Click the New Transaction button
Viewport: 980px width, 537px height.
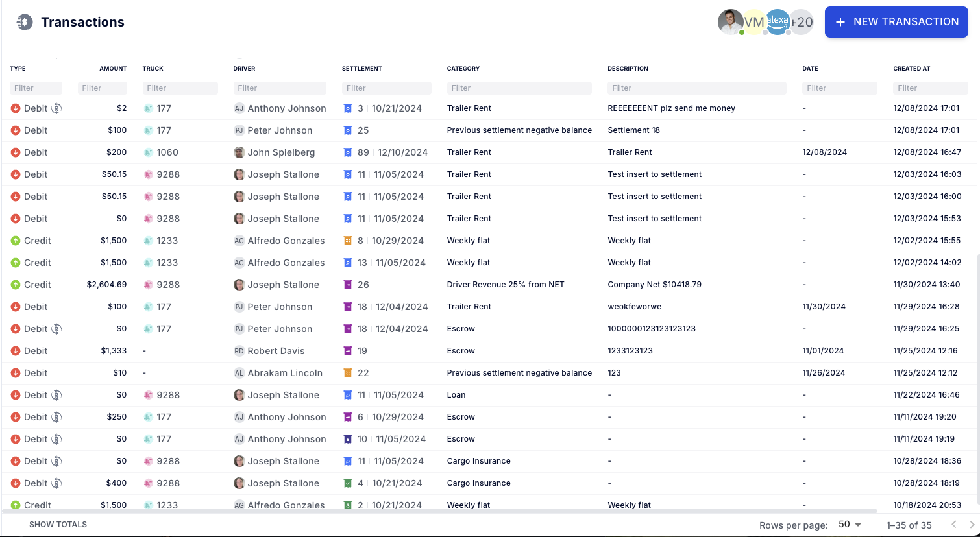pos(896,22)
